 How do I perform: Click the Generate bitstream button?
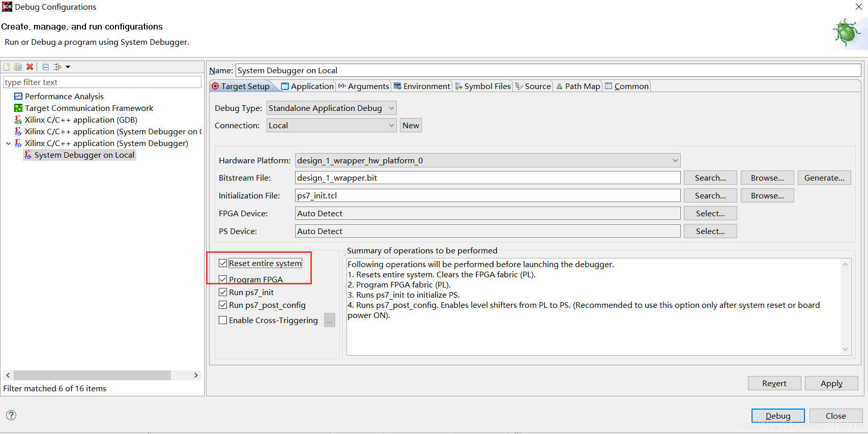click(x=824, y=178)
